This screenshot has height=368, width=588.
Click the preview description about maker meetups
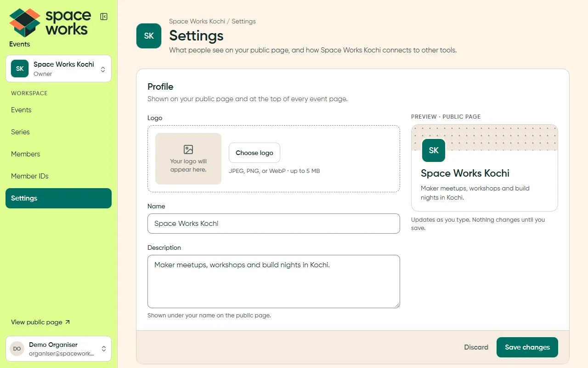475,193
